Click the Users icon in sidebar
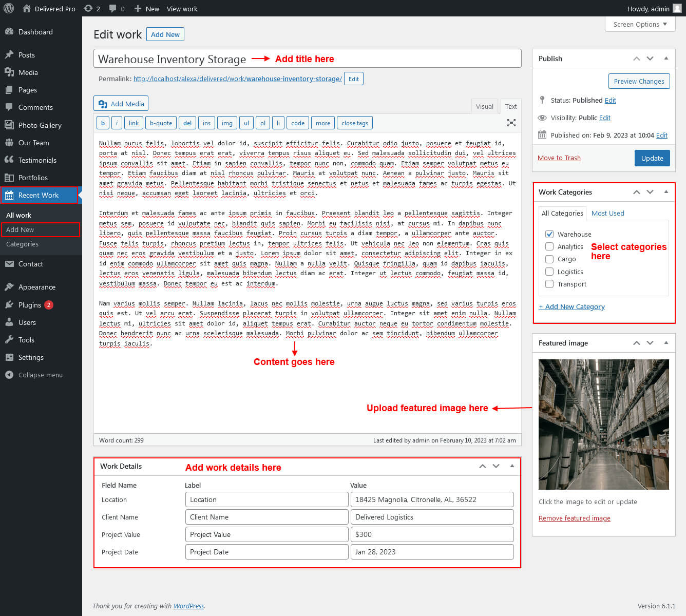Viewport: 686px width, 616px height. [x=9, y=322]
